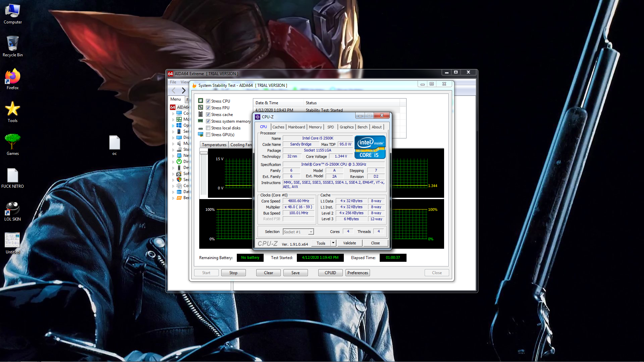Select the Display monitor tree icon
Image resolution: width=644 pixels, height=362 pixels.
(x=179, y=137)
